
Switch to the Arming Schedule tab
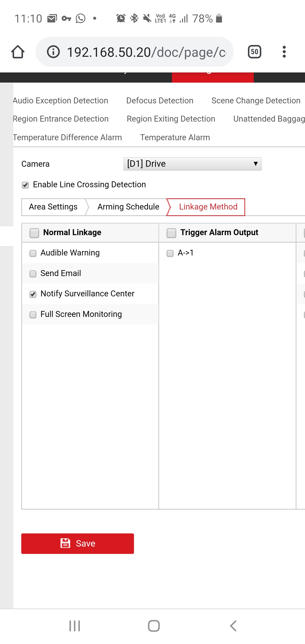(128, 207)
